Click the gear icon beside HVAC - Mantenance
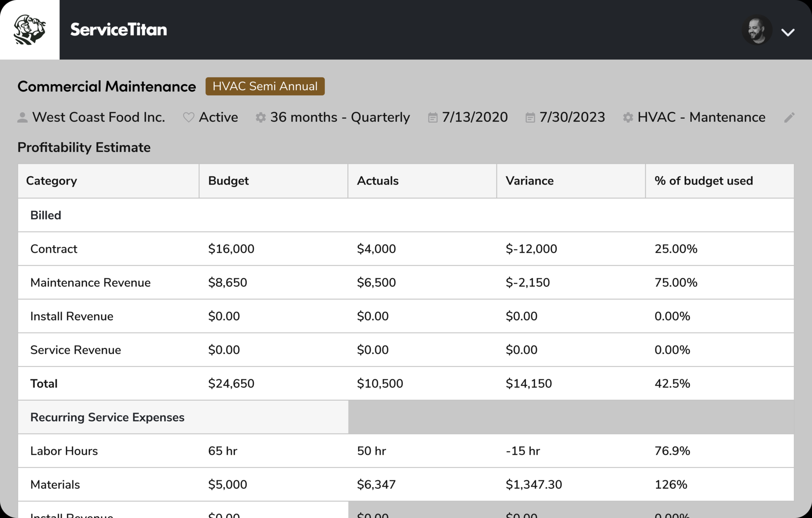Viewport: 812px width, 518px height. coord(627,118)
